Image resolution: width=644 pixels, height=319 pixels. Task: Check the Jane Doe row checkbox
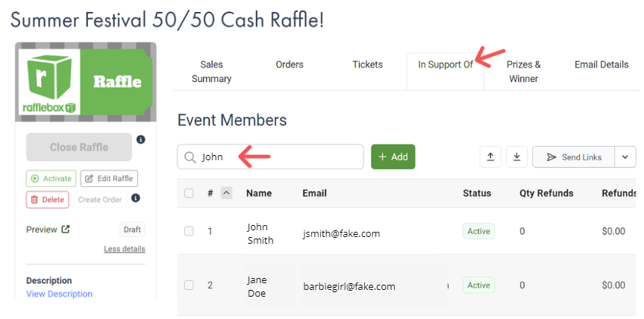(189, 285)
